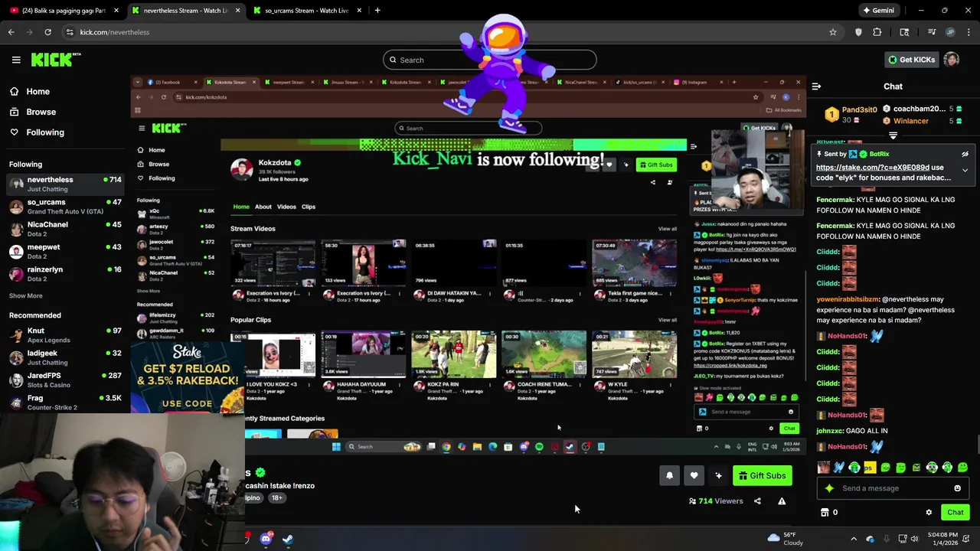Open the Gemini button in Chrome
980x551 pixels.
coord(878,10)
